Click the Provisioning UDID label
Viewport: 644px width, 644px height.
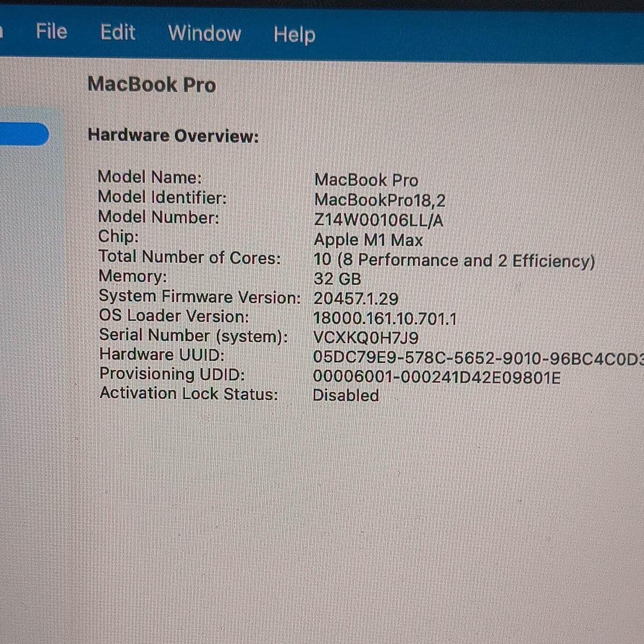(x=172, y=374)
